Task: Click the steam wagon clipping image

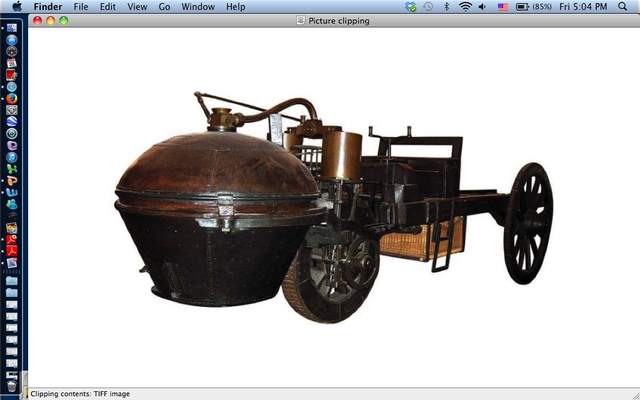Action: coord(335,207)
